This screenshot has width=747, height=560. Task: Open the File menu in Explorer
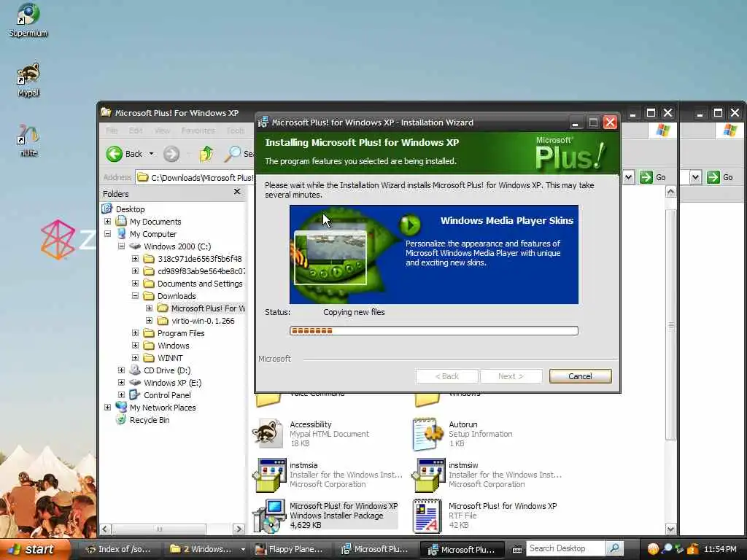[x=112, y=131]
